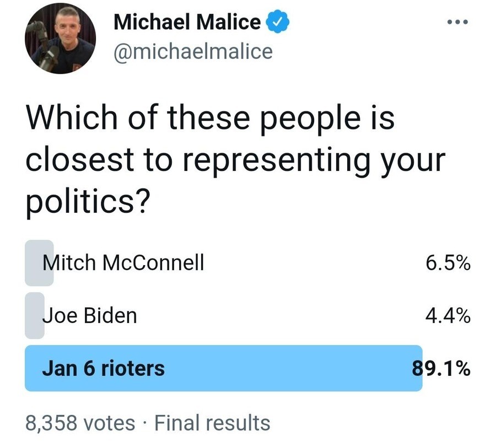Click the checkmark inside the verified badge
The height and width of the screenshot is (448, 496).
click(277, 22)
